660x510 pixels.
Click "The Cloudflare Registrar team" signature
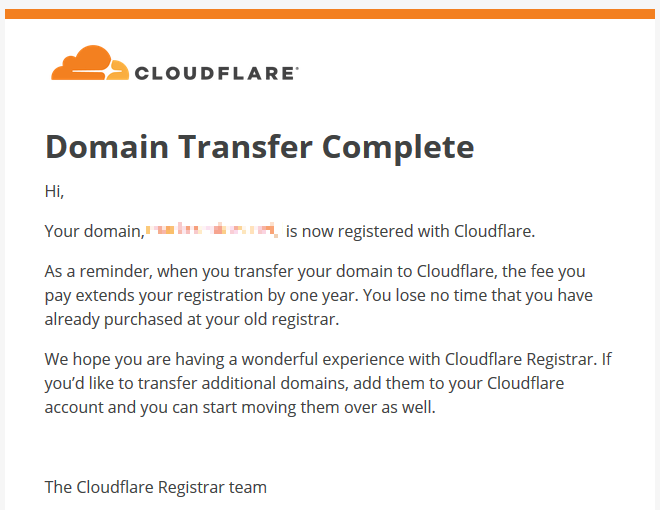click(156, 487)
